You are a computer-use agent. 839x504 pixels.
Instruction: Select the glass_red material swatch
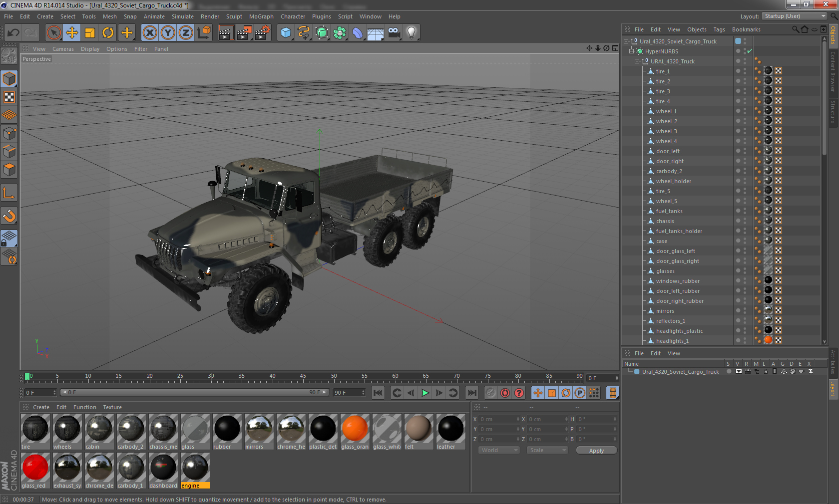tap(35, 471)
